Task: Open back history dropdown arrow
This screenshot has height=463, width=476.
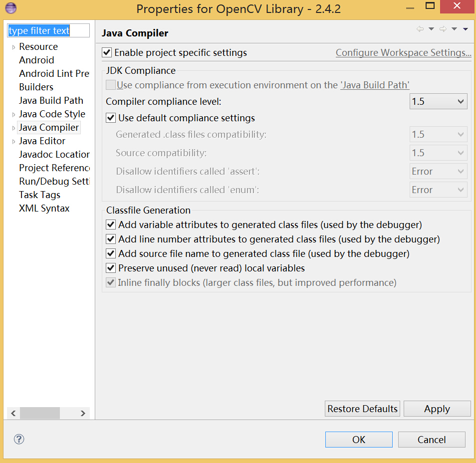Action: coord(431,29)
